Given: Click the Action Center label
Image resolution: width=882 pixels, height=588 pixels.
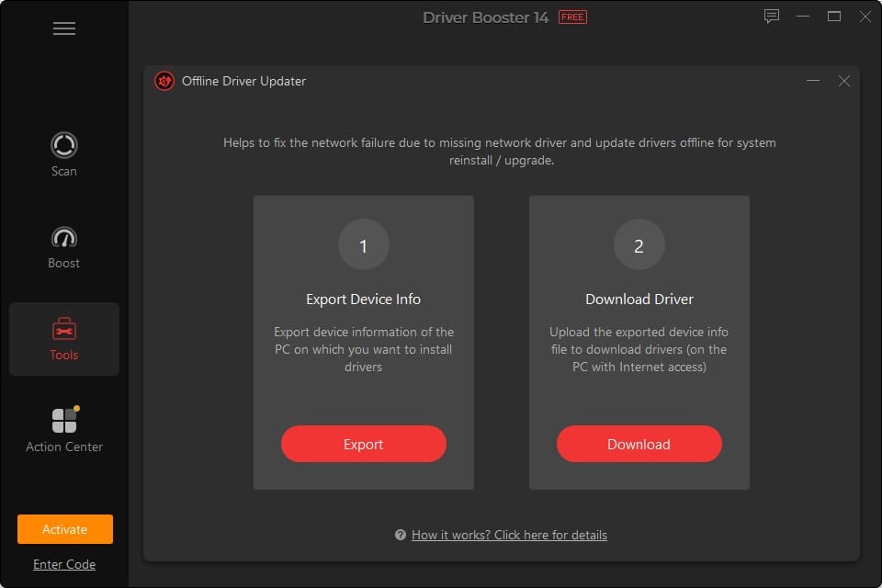Looking at the screenshot, I should point(64,447).
